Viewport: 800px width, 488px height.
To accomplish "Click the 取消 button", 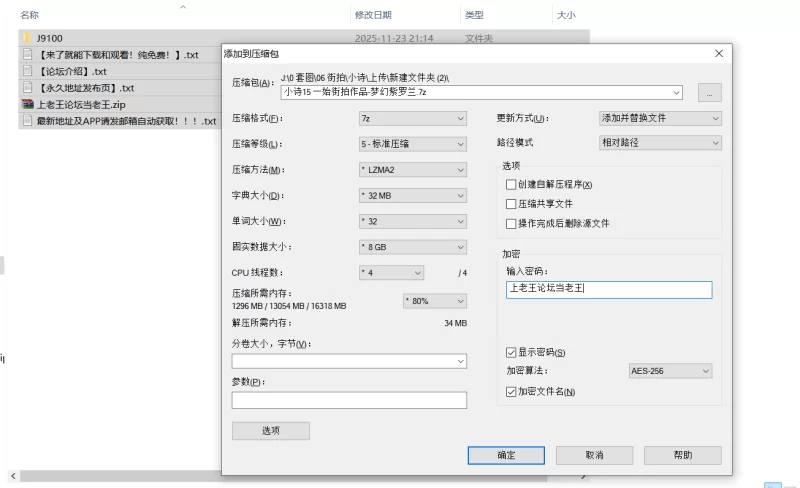I will (594, 455).
